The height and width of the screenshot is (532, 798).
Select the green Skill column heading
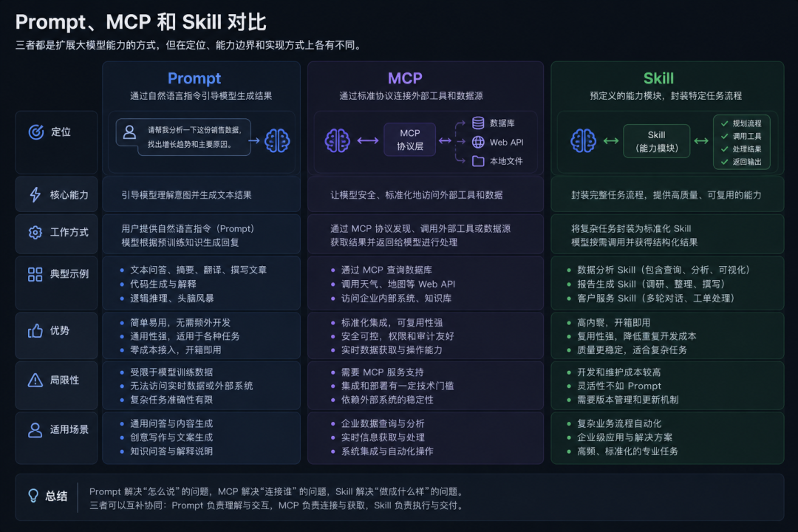click(658, 78)
